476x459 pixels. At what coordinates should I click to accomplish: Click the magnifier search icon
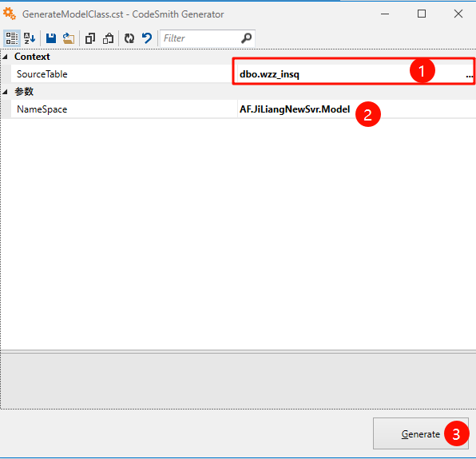pyautogui.click(x=246, y=38)
